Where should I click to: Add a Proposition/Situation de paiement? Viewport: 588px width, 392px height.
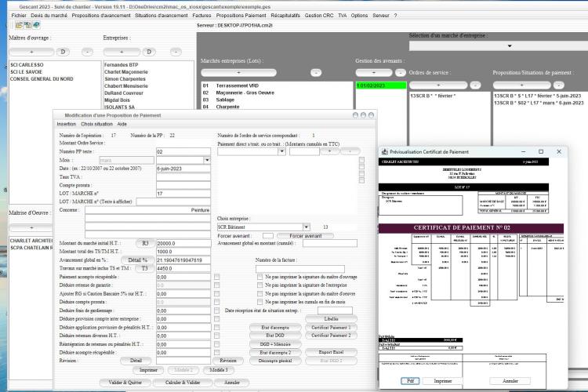point(521,85)
